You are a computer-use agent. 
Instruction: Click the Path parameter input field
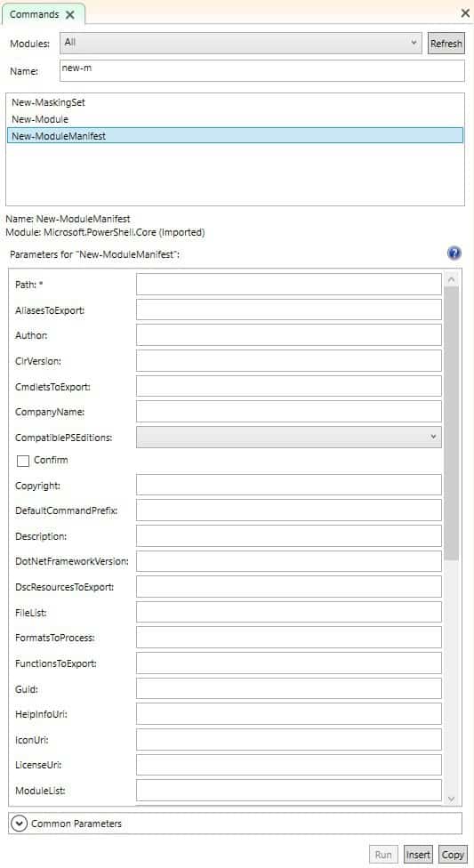(288, 285)
